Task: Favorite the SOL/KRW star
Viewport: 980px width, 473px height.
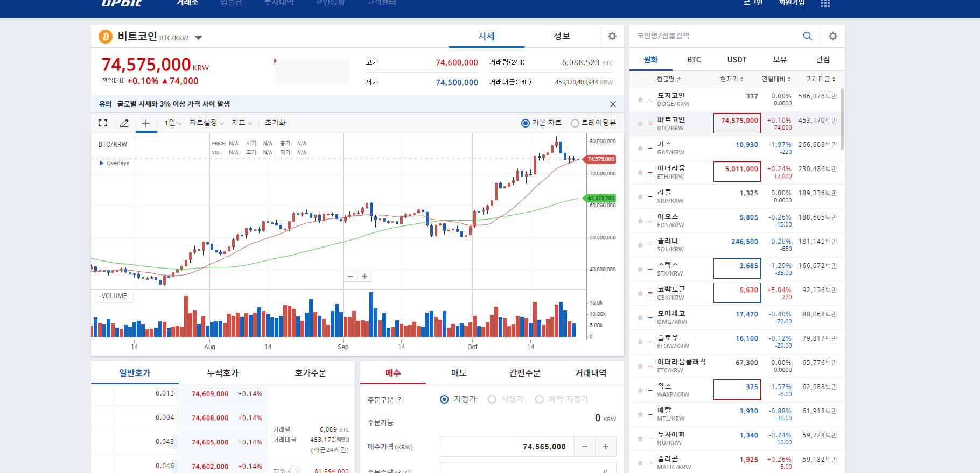Action: pyautogui.click(x=640, y=245)
